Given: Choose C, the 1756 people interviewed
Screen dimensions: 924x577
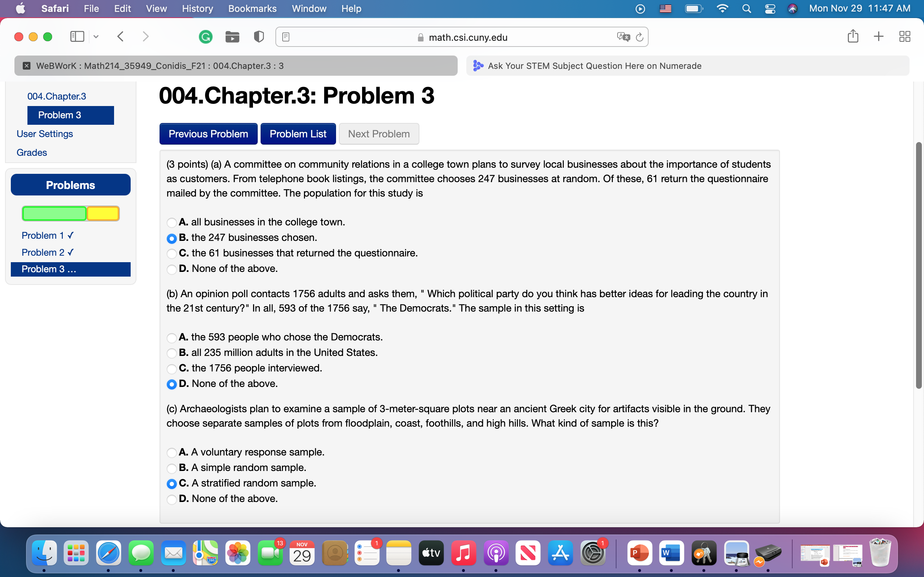Looking at the screenshot, I should pos(172,369).
